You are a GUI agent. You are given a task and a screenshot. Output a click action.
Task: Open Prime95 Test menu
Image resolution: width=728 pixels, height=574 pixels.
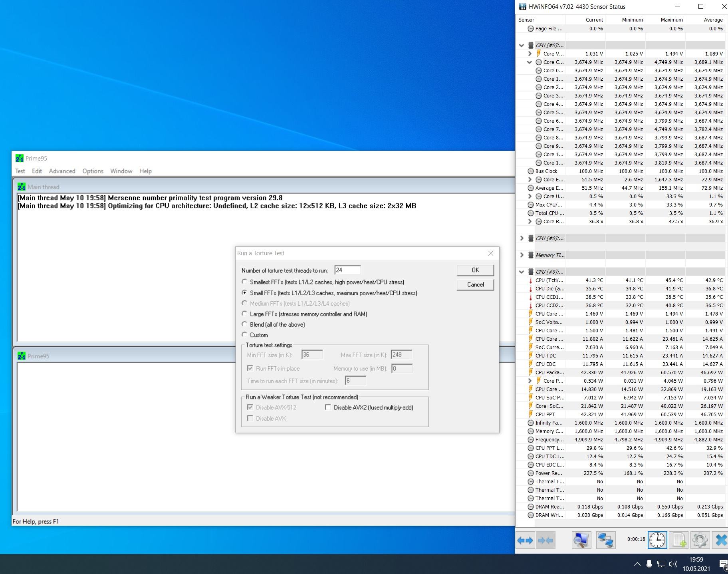[20, 171]
